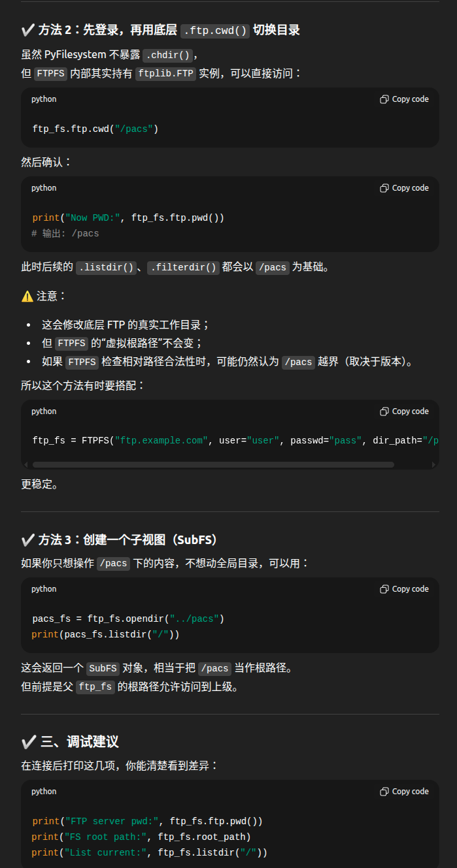The width and height of the screenshot is (457, 868).
Task: Click the .ftp.cwd() inline code in the heading
Action: pyautogui.click(x=216, y=30)
